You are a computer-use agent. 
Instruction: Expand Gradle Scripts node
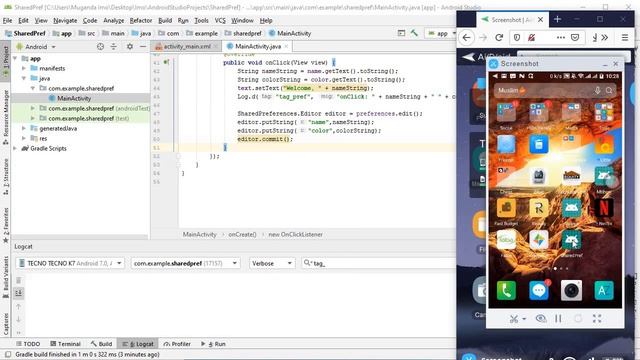pos(15,148)
